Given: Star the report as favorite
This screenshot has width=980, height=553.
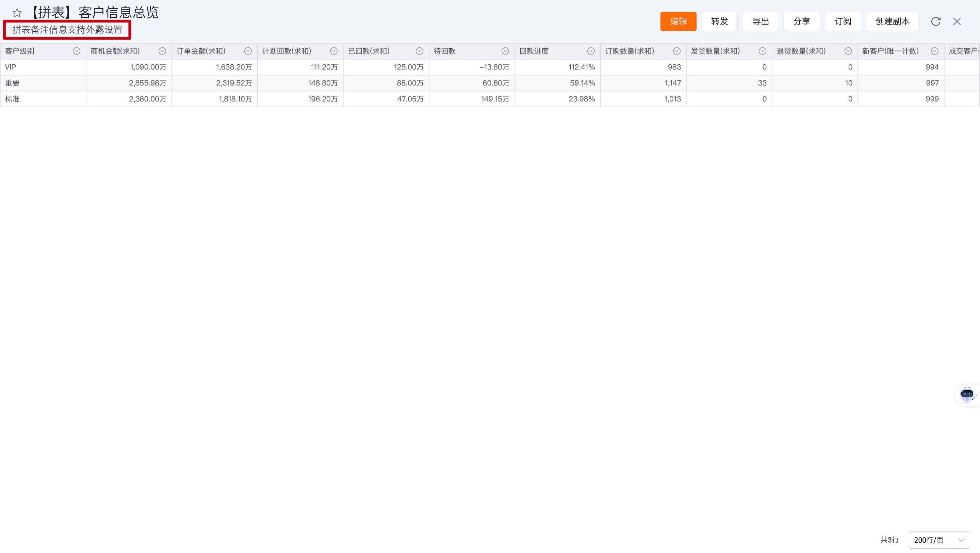Looking at the screenshot, I should pyautogui.click(x=17, y=13).
